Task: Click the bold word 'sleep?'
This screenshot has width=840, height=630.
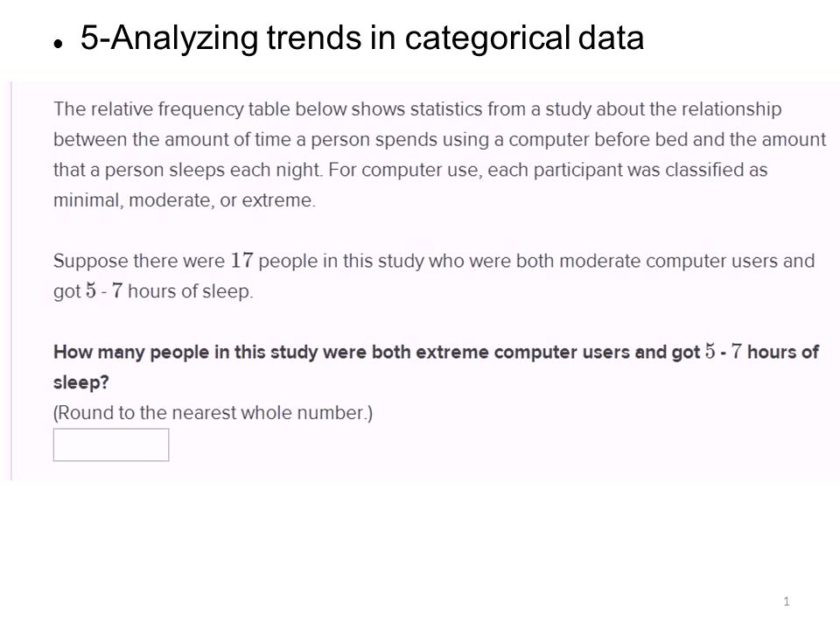Action: [80, 382]
